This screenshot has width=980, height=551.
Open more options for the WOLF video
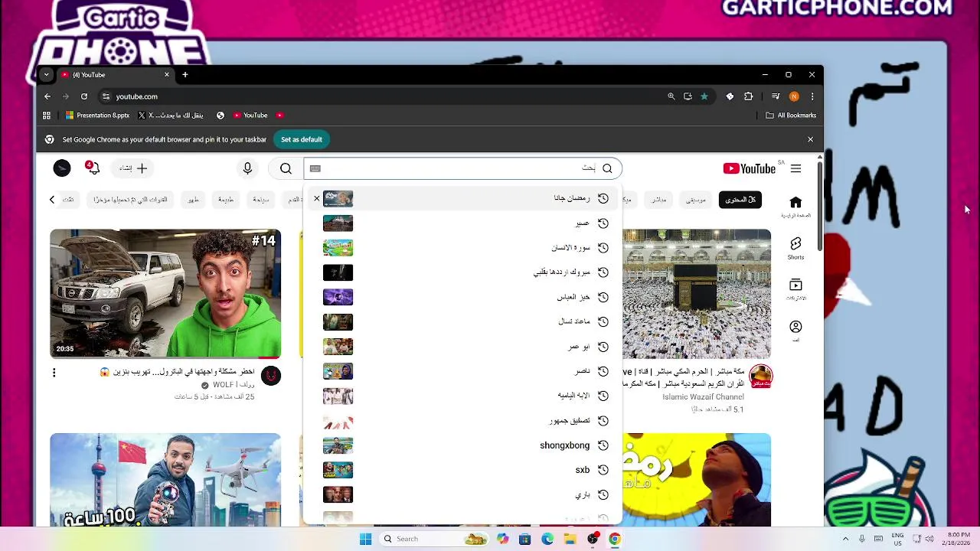pyautogui.click(x=54, y=373)
